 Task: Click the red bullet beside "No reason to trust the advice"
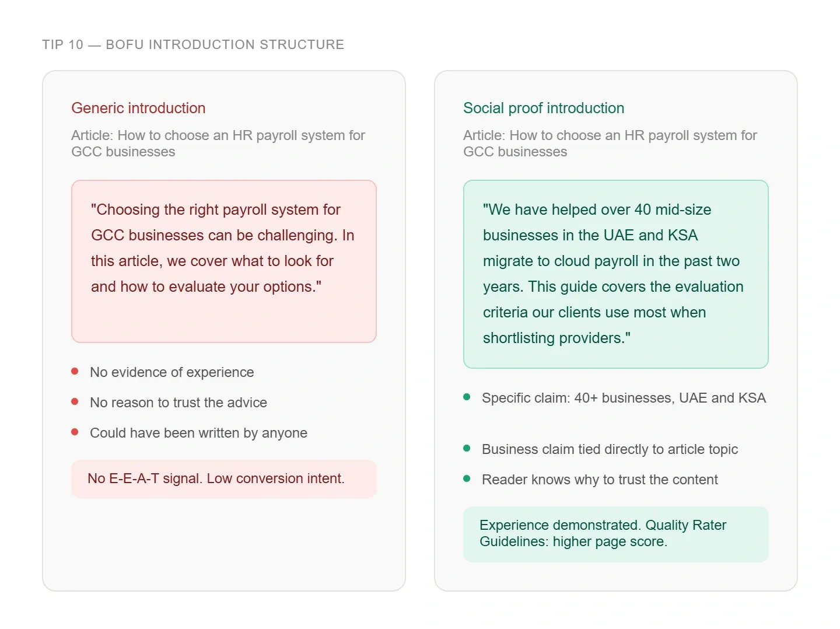pyautogui.click(x=75, y=401)
